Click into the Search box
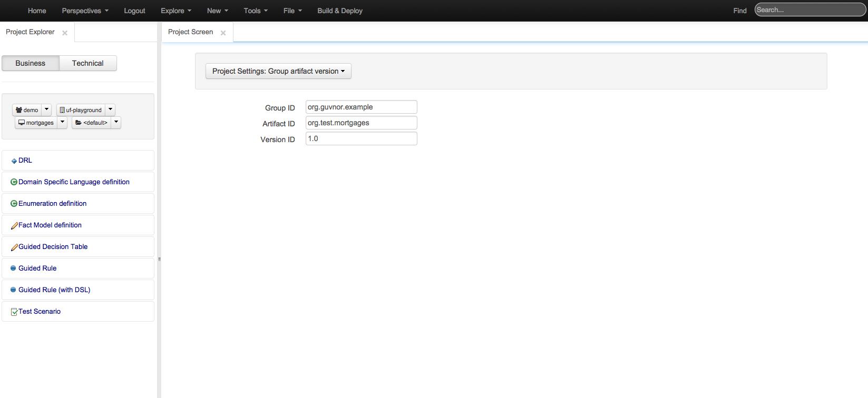 pos(809,10)
